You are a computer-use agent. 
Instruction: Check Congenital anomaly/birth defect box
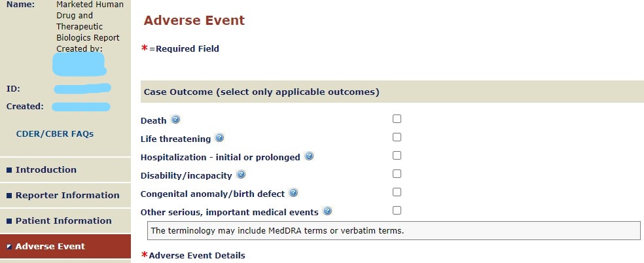tap(397, 192)
